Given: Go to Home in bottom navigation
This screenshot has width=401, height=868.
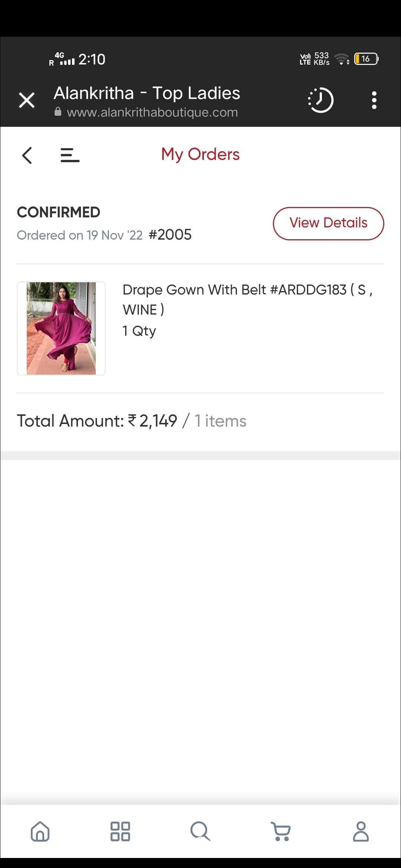Looking at the screenshot, I should coord(40,831).
